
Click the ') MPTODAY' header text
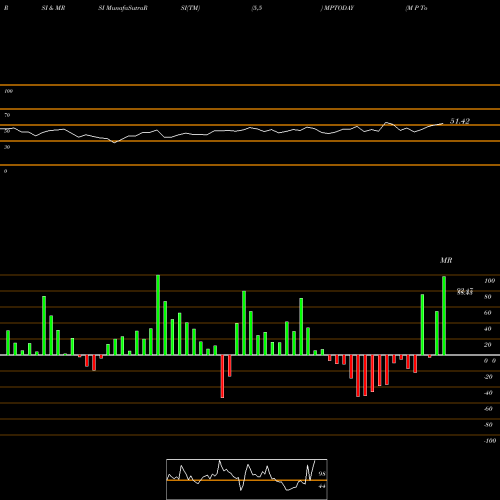[337, 8]
